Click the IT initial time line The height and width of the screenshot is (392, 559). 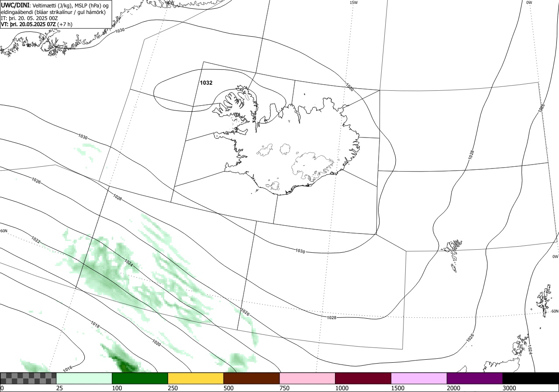pyautogui.click(x=29, y=18)
